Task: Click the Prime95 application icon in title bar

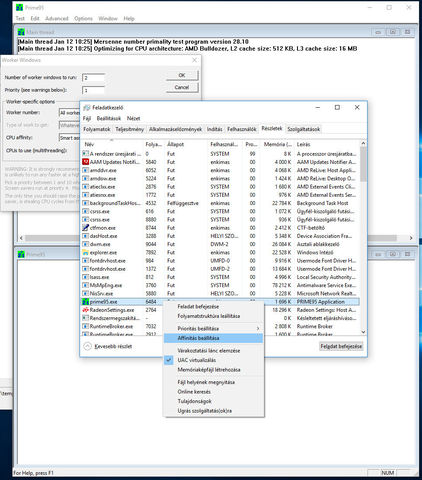Action: click(20, 7)
